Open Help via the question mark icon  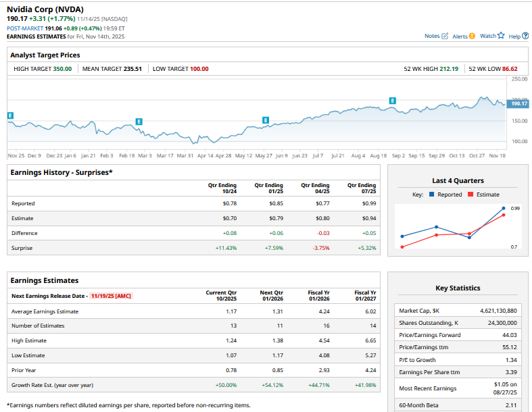(525, 36)
